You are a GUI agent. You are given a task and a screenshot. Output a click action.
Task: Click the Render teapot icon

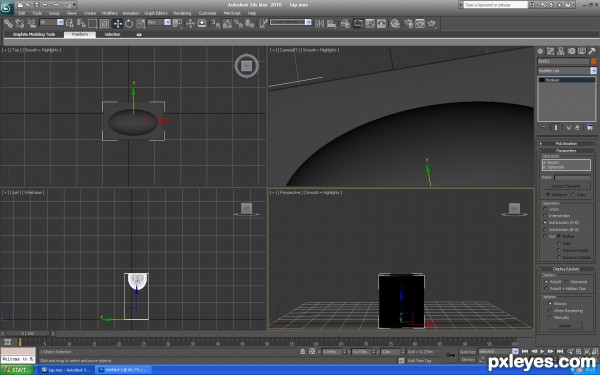[x=432, y=24]
